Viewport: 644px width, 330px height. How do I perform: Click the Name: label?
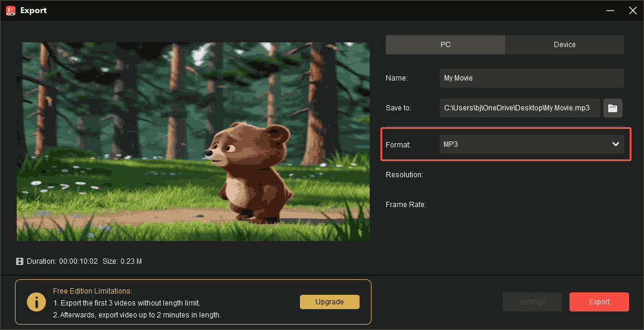(397, 78)
